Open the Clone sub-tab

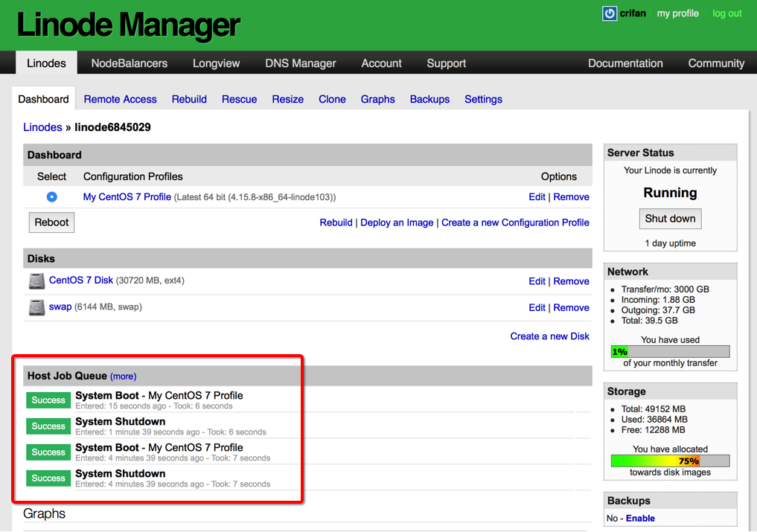point(332,99)
